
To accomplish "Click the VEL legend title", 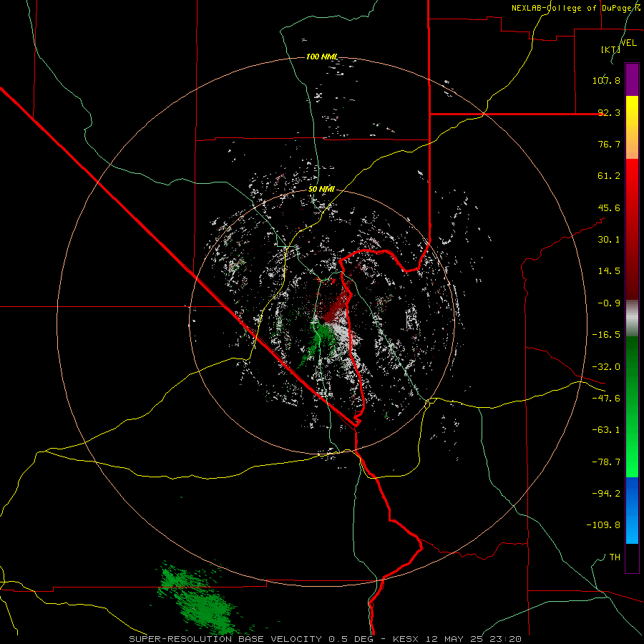I will (x=629, y=43).
